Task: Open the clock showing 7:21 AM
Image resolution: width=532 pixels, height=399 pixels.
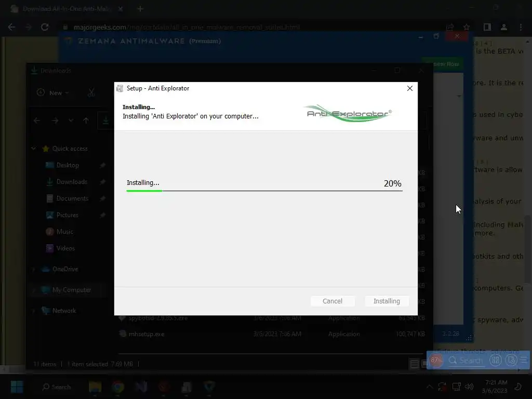Action: [495, 387]
